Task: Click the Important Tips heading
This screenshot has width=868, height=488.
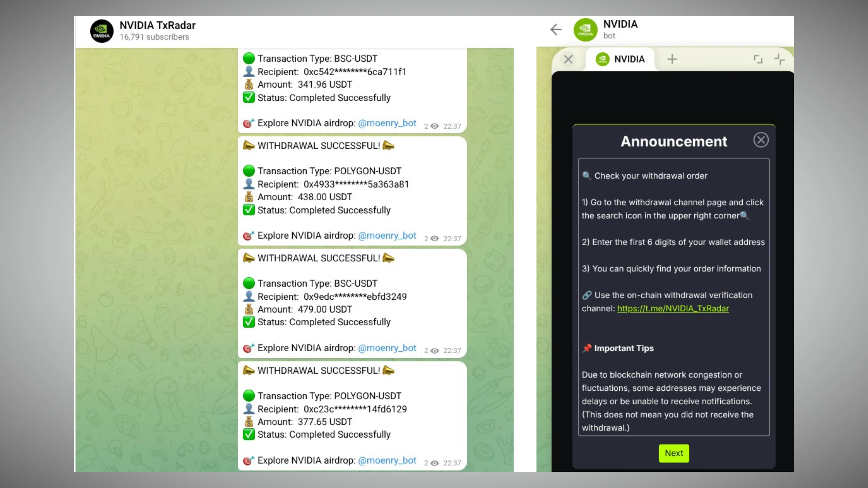Action: pos(624,348)
